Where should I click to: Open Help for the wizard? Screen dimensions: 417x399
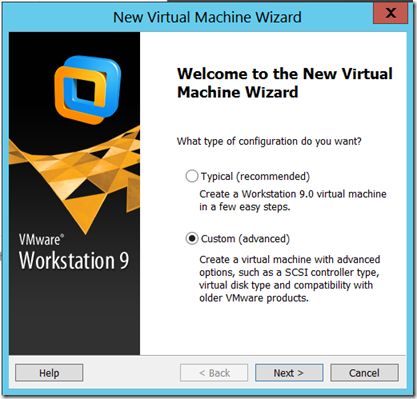[x=49, y=373]
